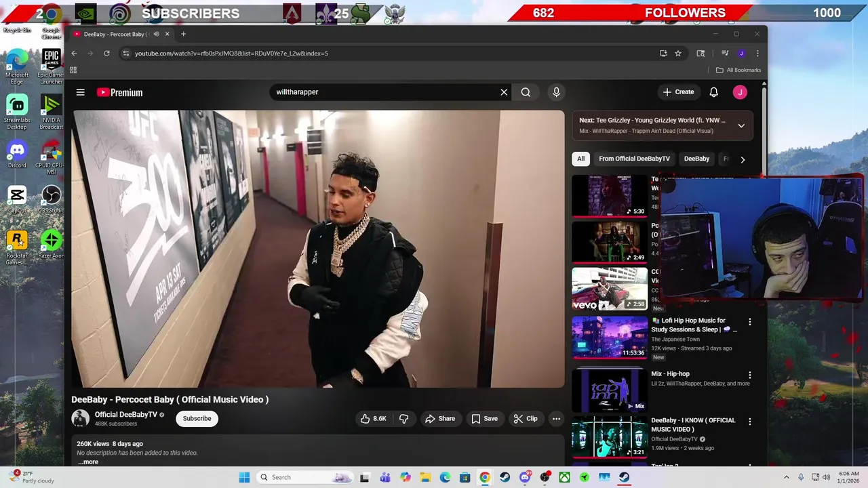This screenshot has width=868, height=488.
Task: Click the magnifier search button
Action: tap(526, 92)
